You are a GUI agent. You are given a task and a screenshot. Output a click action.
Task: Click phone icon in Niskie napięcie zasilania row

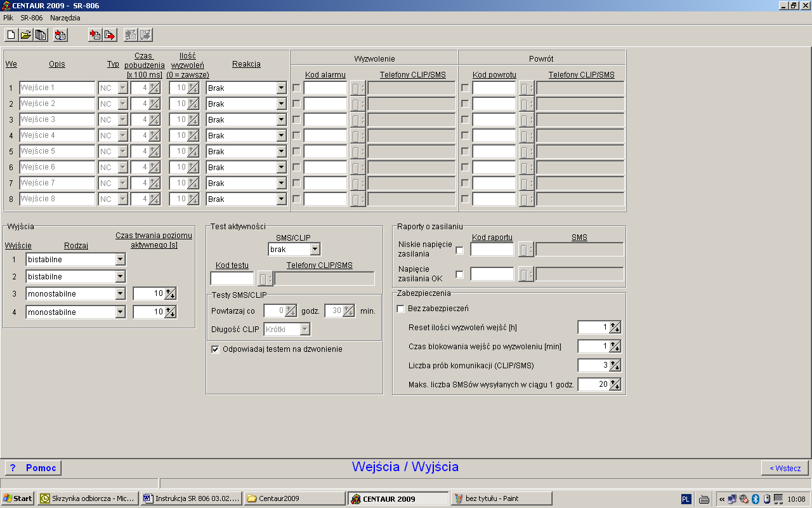click(526, 250)
